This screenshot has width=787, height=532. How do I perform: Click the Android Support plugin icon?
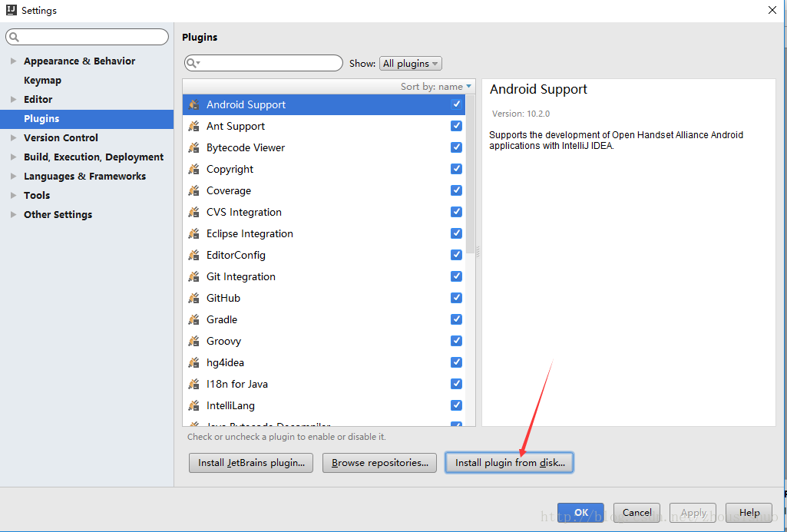[193, 104]
